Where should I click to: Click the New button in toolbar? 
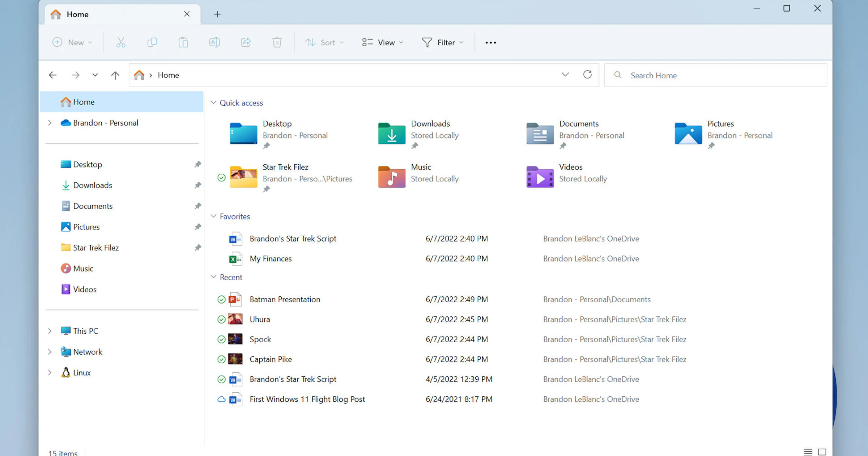[72, 43]
